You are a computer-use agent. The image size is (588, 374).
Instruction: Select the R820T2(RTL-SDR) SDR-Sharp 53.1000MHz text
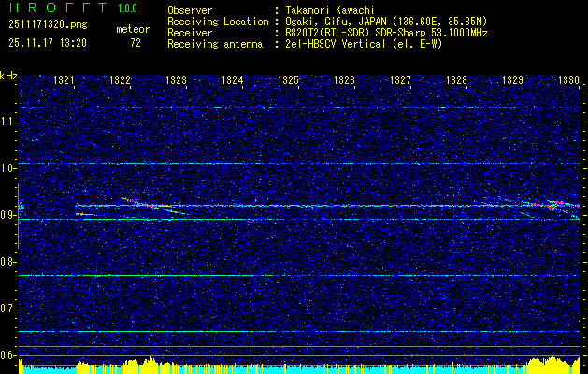(x=386, y=33)
